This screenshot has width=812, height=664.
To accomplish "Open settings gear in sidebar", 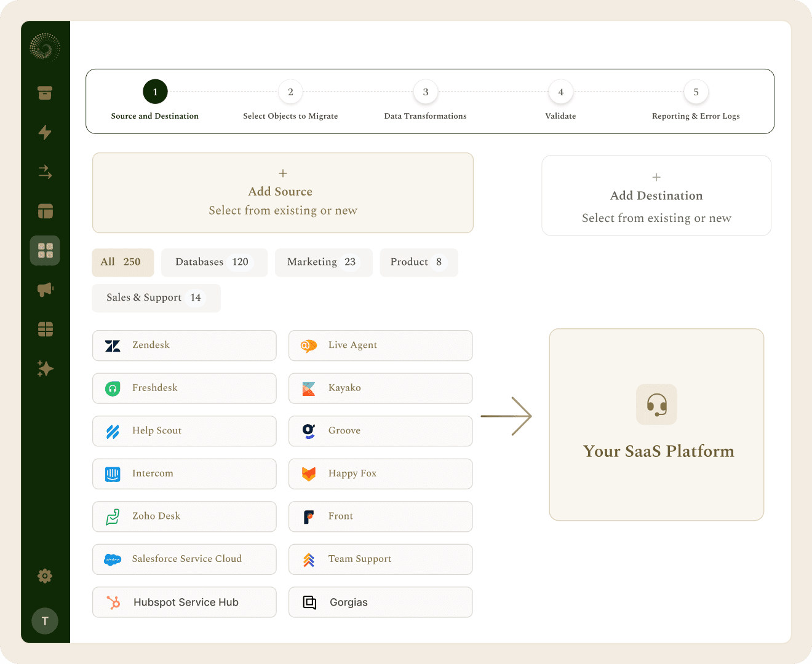I will 45,576.
